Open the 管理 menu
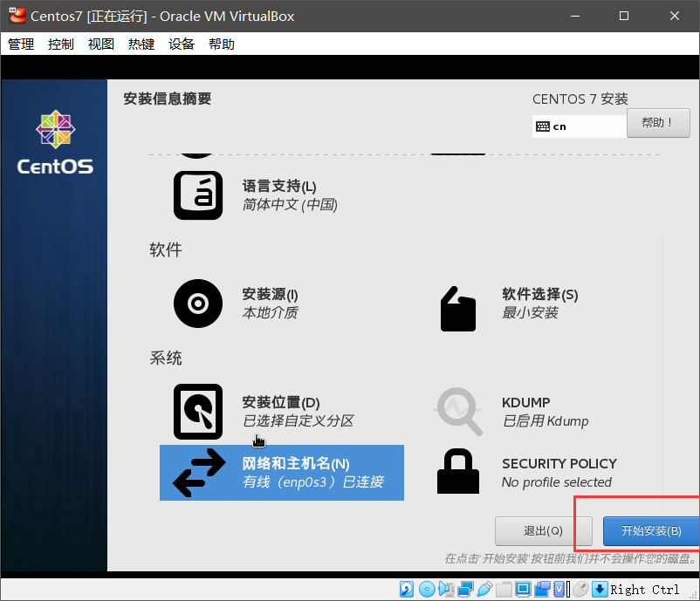The image size is (700, 601). click(x=21, y=44)
